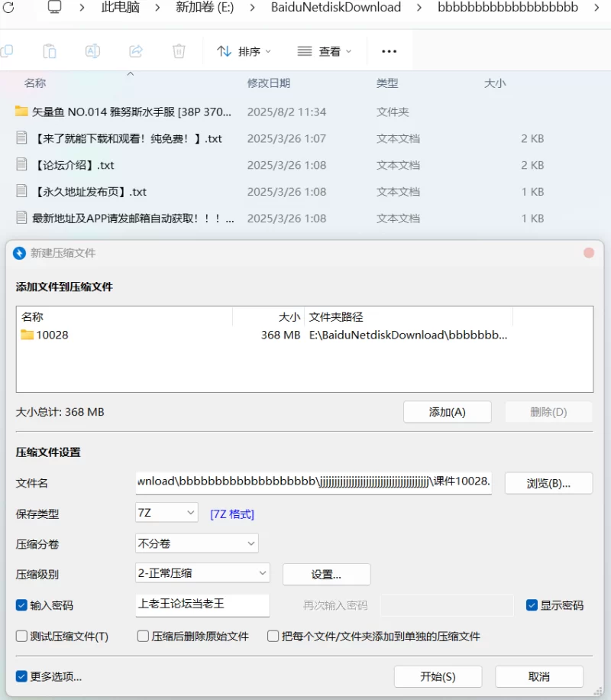Screen dimensions: 611x700
Task: Click the copy icon in Explorer toolbar
Action: click(6, 51)
